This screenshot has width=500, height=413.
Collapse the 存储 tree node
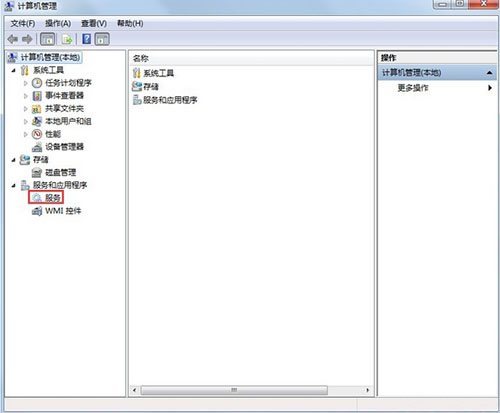tap(14, 160)
